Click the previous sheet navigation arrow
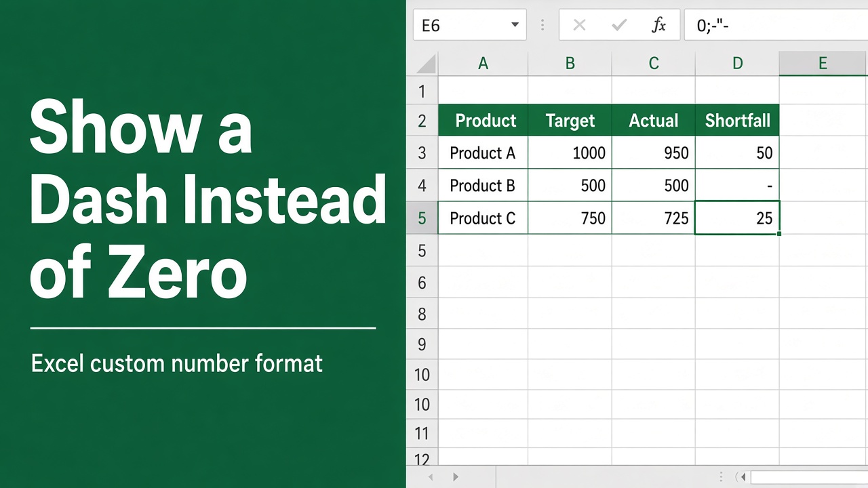This screenshot has width=868, height=488. 429,477
